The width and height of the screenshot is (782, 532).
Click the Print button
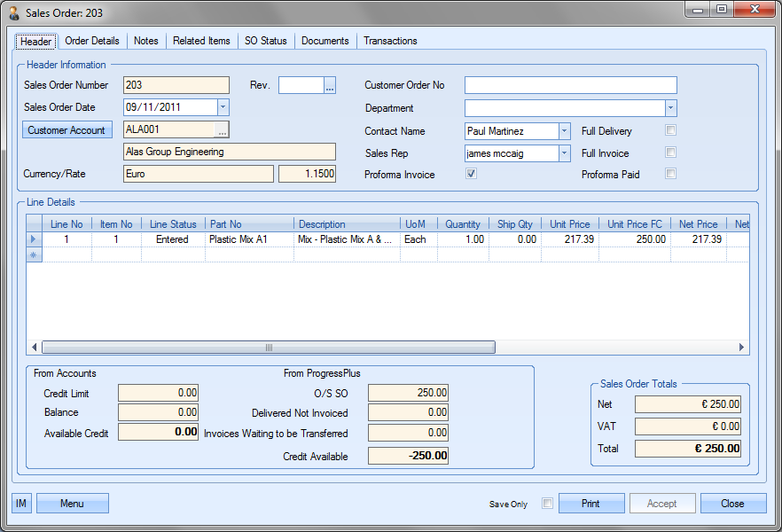[590, 504]
